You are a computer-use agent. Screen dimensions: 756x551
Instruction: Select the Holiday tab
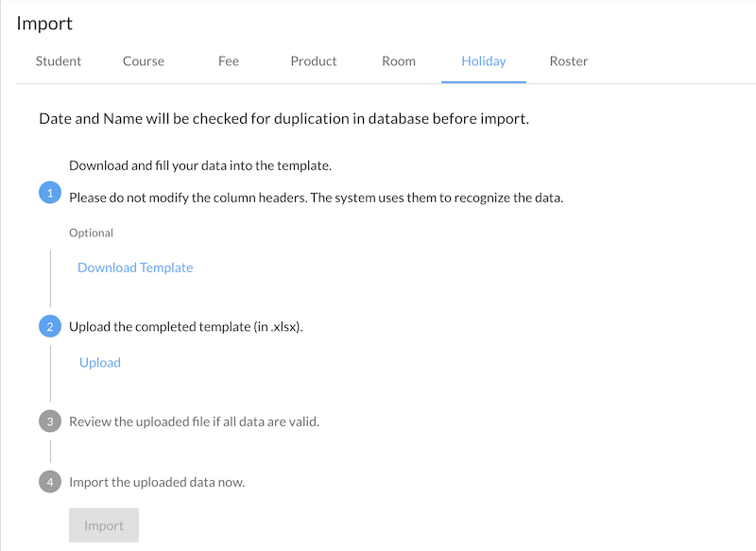[x=484, y=61]
